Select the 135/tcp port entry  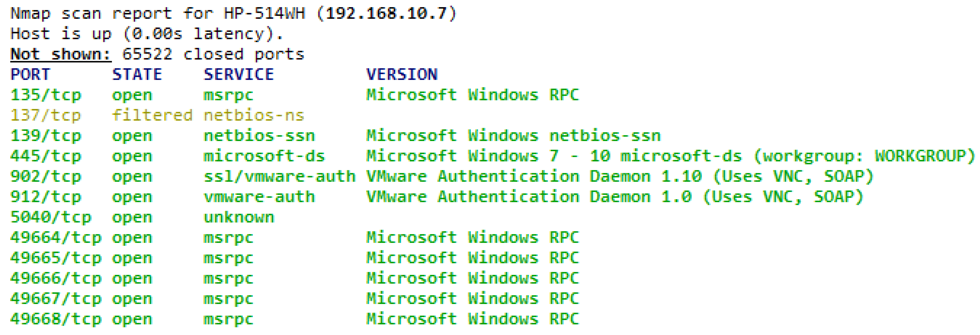coord(46,95)
